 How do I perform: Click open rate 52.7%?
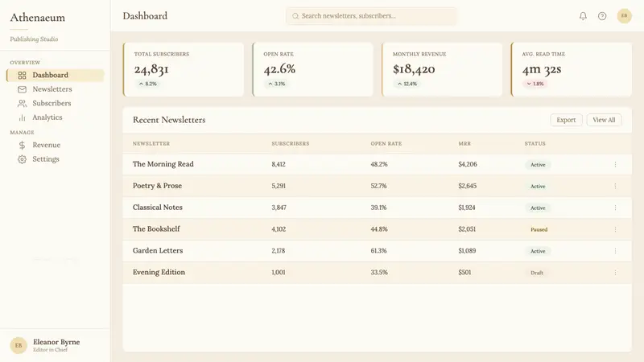coord(378,186)
